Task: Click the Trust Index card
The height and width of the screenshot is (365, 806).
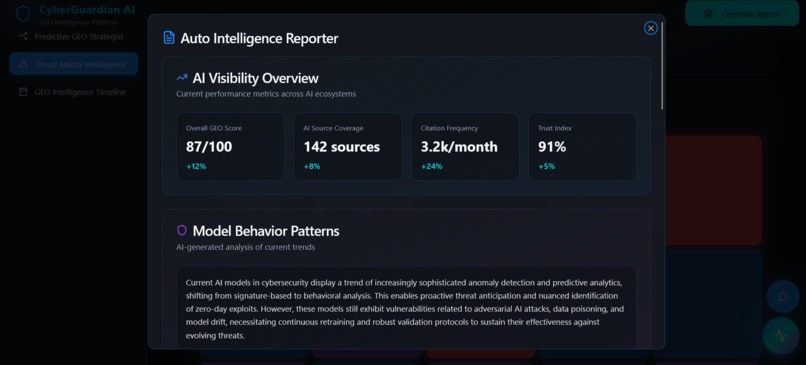Action: [582, 147]
